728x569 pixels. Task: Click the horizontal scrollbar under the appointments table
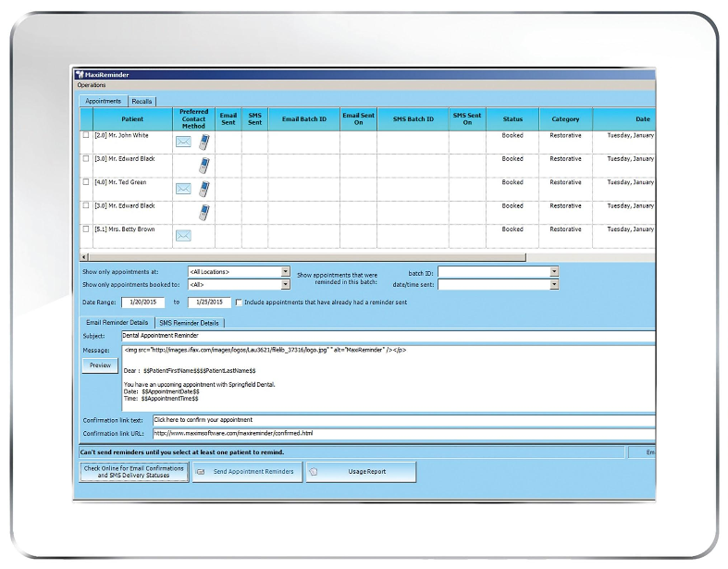[x=305, y=256]
